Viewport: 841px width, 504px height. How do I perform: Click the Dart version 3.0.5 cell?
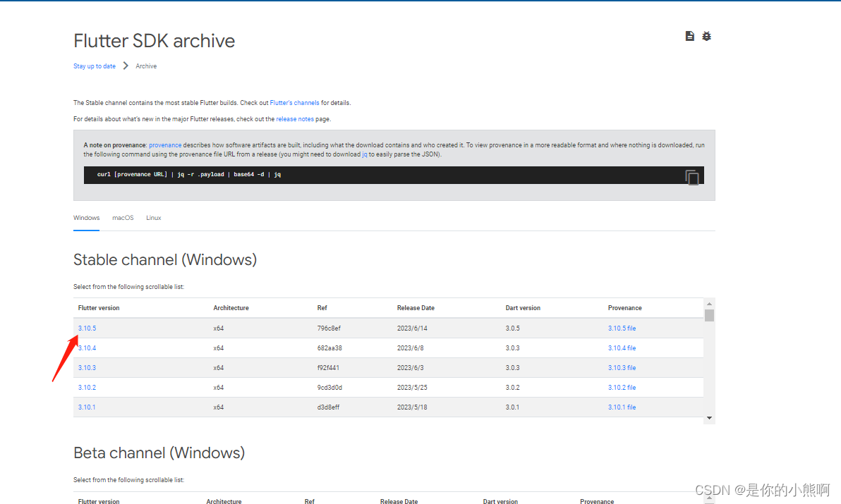tap(512, 328)
